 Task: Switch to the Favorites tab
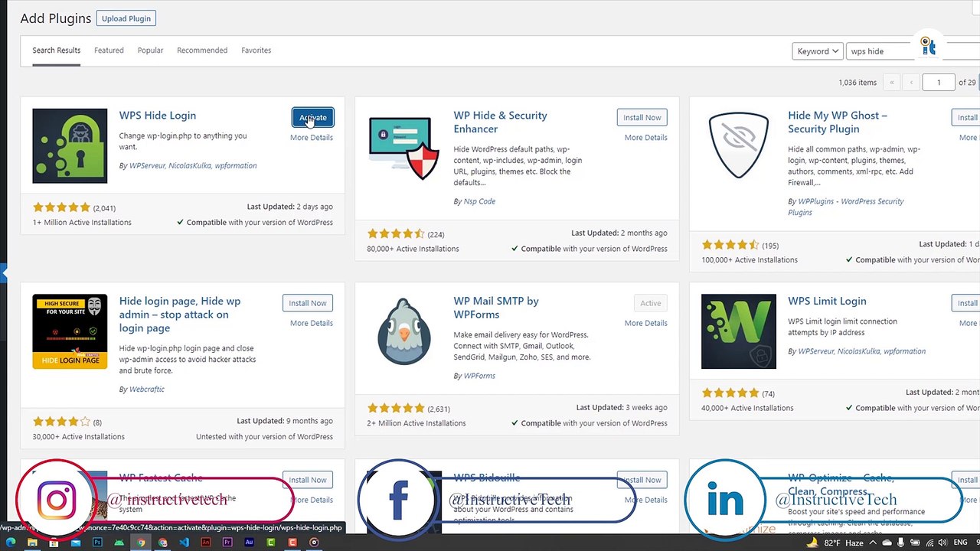click(x=256, y=51)
